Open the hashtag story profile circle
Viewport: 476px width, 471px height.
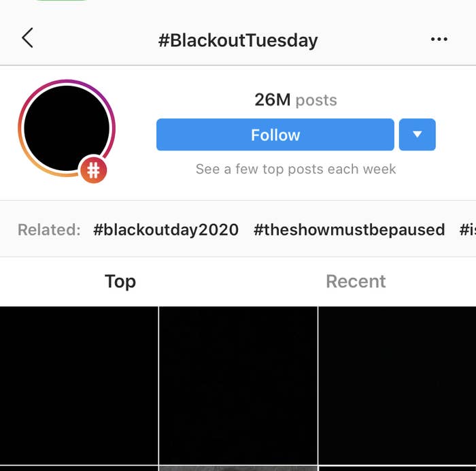pyautogui.click(x=67, y=129)
